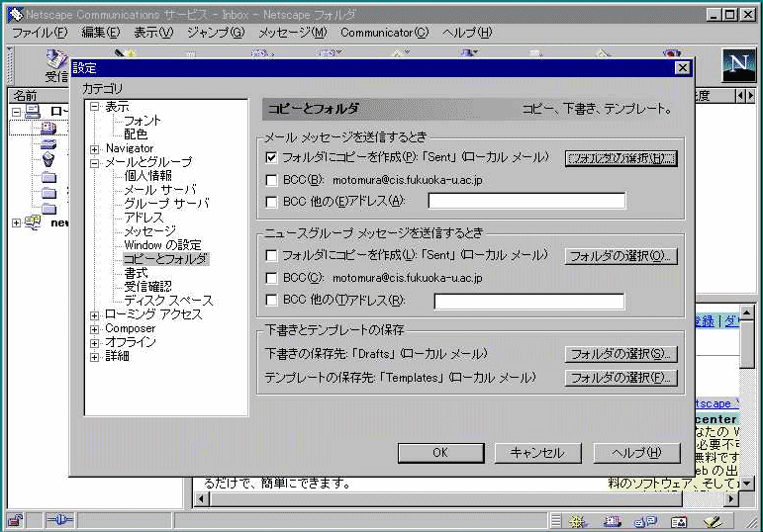Select 配色 in category tree
This screenshot has height=532, width=763.
coord(136,134)
